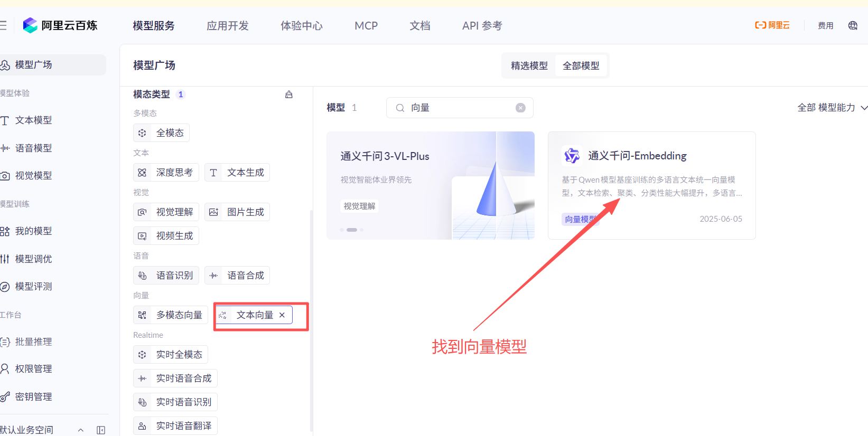This screenshot has height=436, width=868.
Task: Switch to the 精选模型 tab
Action: 529,65
